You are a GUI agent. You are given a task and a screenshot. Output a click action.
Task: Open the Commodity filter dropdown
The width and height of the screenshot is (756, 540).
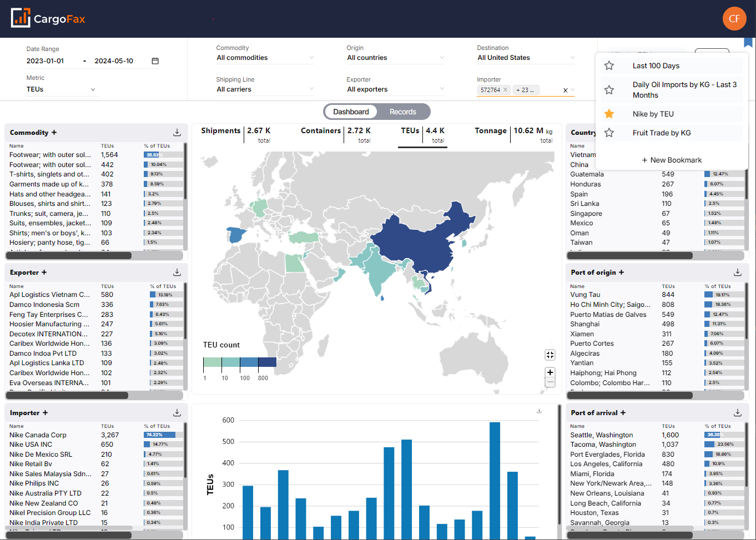coord(311,57)
